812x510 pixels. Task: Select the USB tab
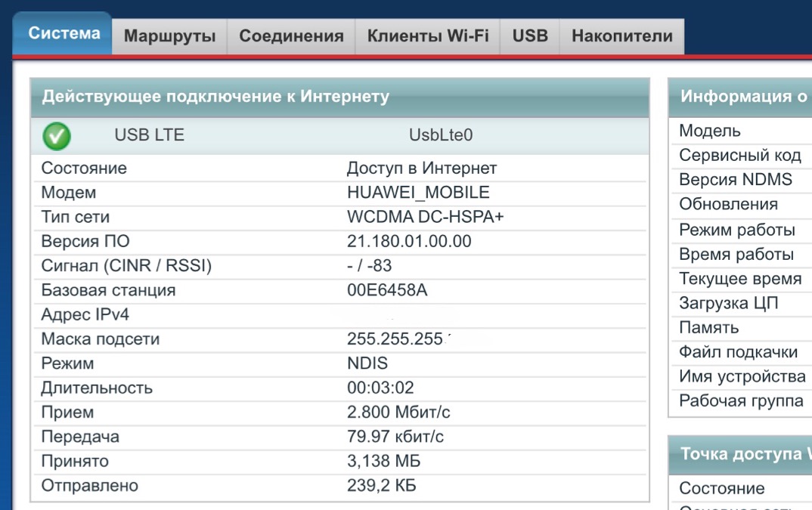[x=530, y=36]
